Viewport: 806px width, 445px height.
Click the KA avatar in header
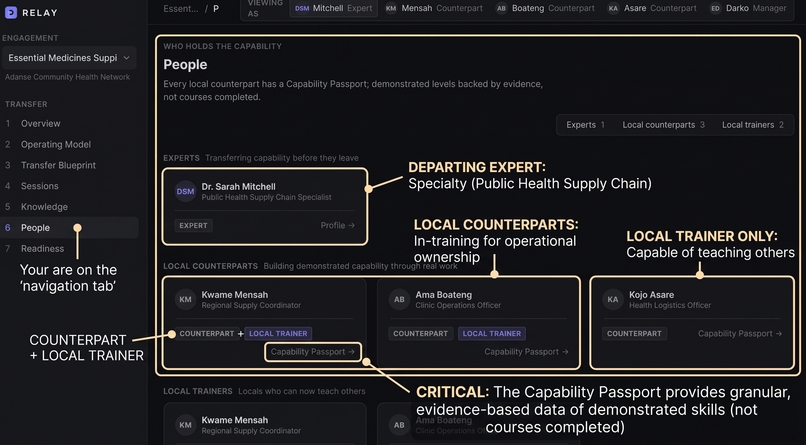pyautogui.click(x=613, y=8)
